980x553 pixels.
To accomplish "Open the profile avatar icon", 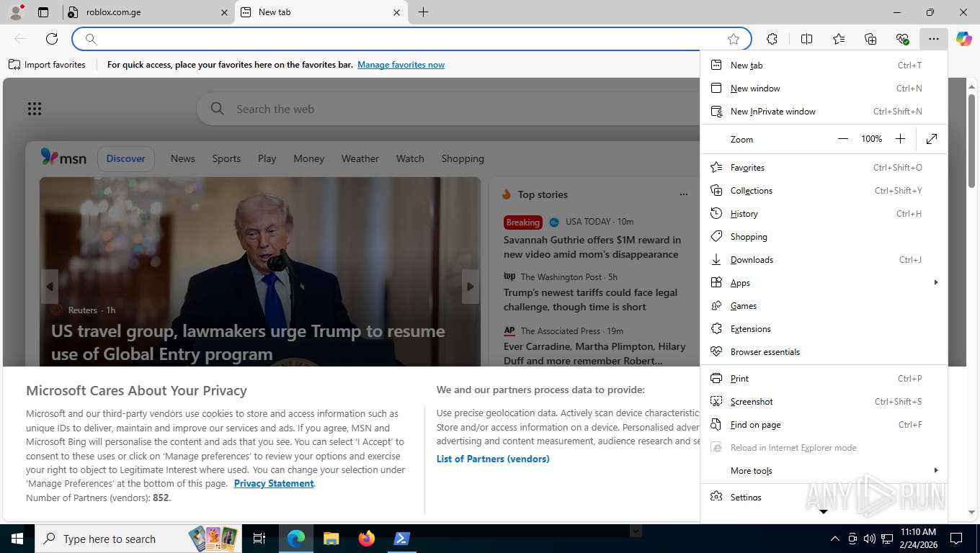I will coord(15,12).
